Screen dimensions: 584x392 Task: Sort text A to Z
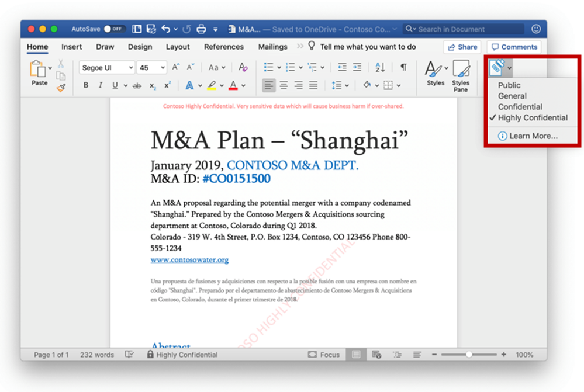(380, 67)
